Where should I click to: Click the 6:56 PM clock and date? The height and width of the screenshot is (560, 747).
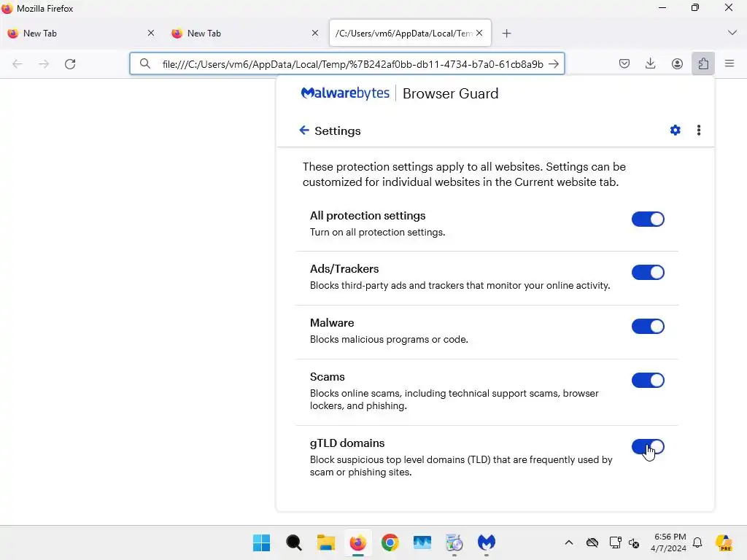pyautogui.click(x=669, y=542)
